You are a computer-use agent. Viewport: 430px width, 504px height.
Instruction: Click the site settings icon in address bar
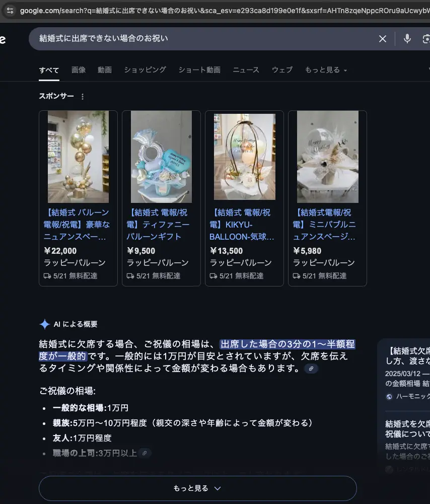10,11
